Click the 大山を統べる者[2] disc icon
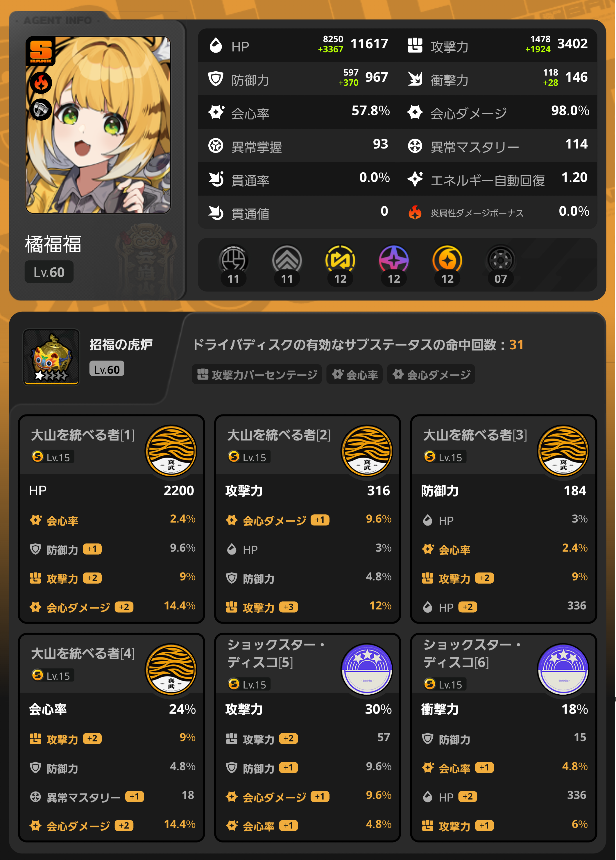Image resolution: width=616 pixels, height=860 pixels. (367, 451)
